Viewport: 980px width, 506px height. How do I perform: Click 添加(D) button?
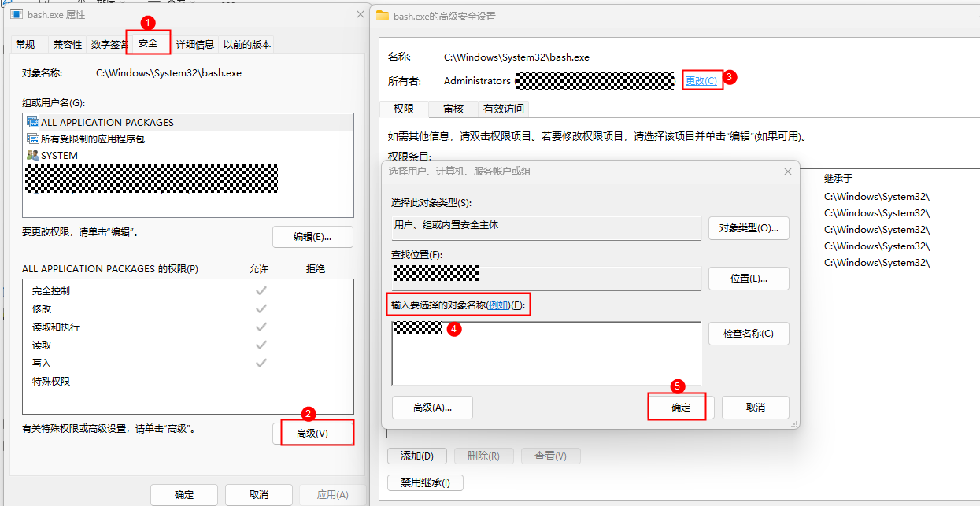tap(416, 456)
